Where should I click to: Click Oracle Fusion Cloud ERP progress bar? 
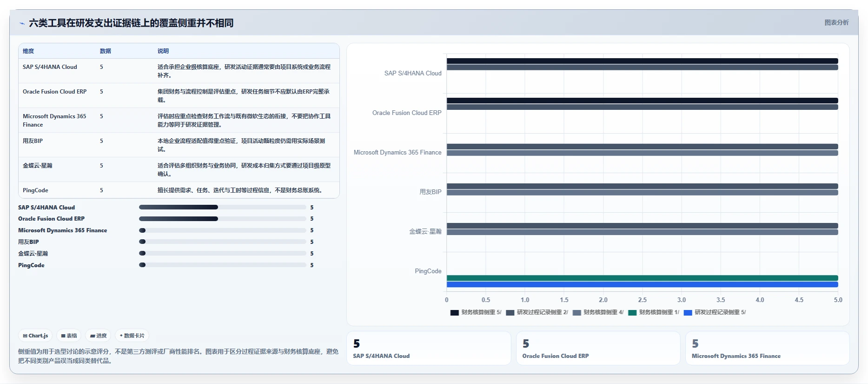pyautogui.click(x=222, y=219)
